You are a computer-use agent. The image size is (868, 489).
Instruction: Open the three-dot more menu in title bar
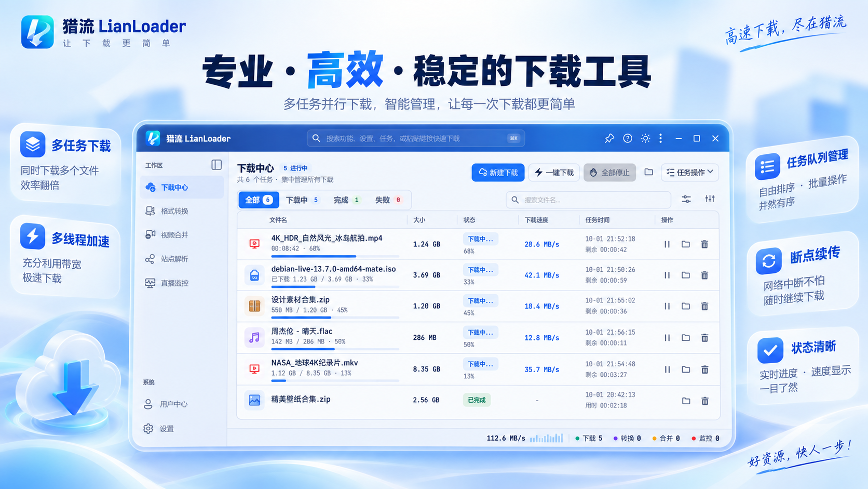[660, 138]
